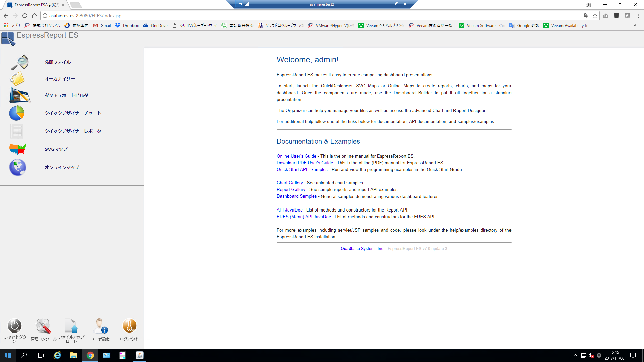Screen dimensions: 644x362
Task: Click the volume icon in system tray
Action: tap(591, 355)
